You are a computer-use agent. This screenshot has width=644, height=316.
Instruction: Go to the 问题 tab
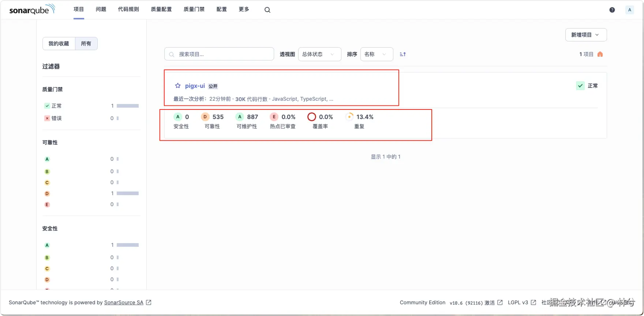pos(101,9)
